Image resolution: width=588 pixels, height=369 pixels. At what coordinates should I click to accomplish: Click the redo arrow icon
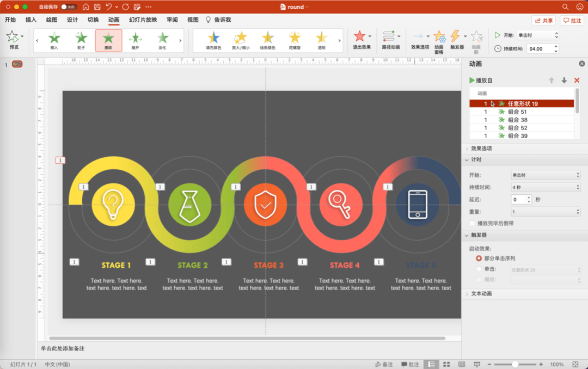126,7
